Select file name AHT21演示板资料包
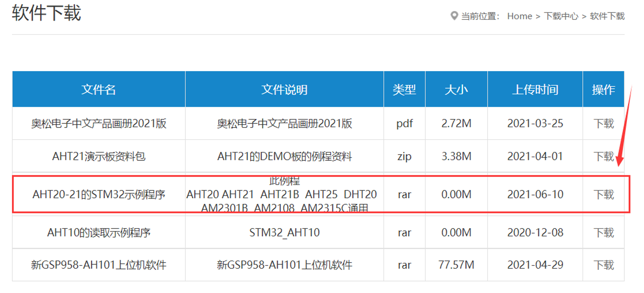644x293 pixels. point(99,156)
